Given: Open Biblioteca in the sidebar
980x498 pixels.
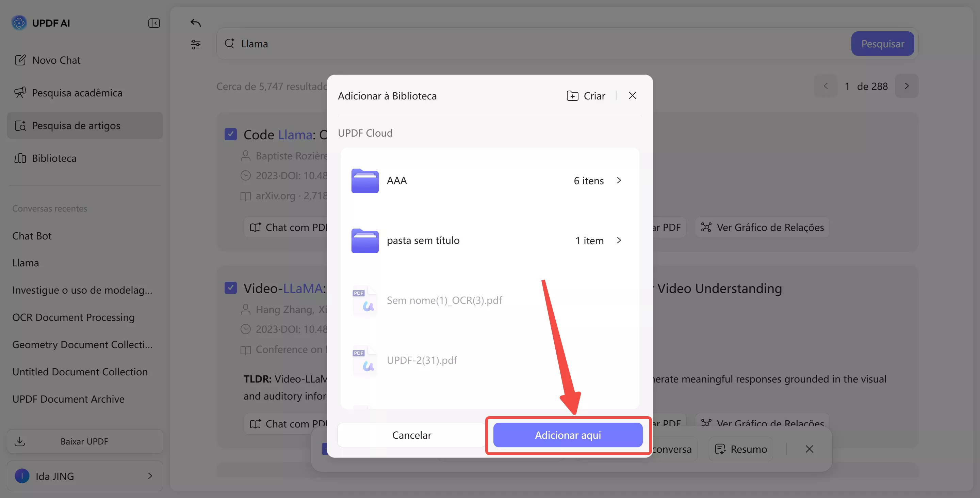Looking at the screenshot, I should click(x=54, y=158).
